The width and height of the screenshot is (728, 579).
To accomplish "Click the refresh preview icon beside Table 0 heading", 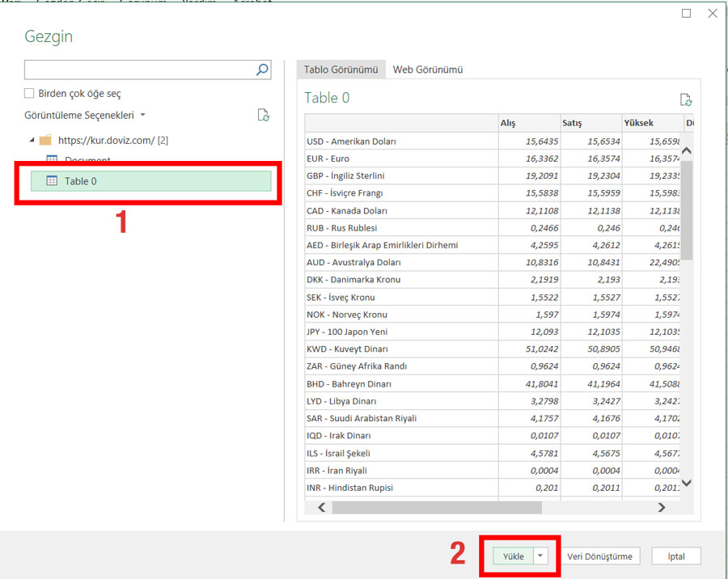I will tap(686, 99).
